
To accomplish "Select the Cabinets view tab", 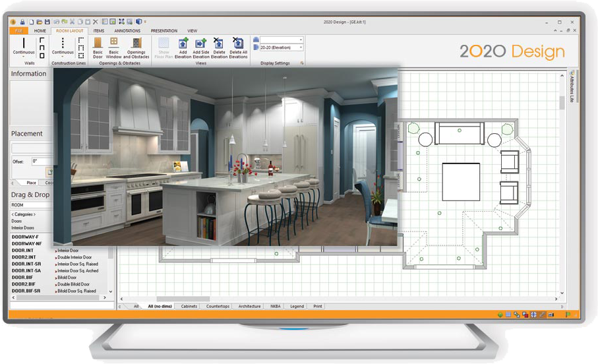I will coord(189,307).
